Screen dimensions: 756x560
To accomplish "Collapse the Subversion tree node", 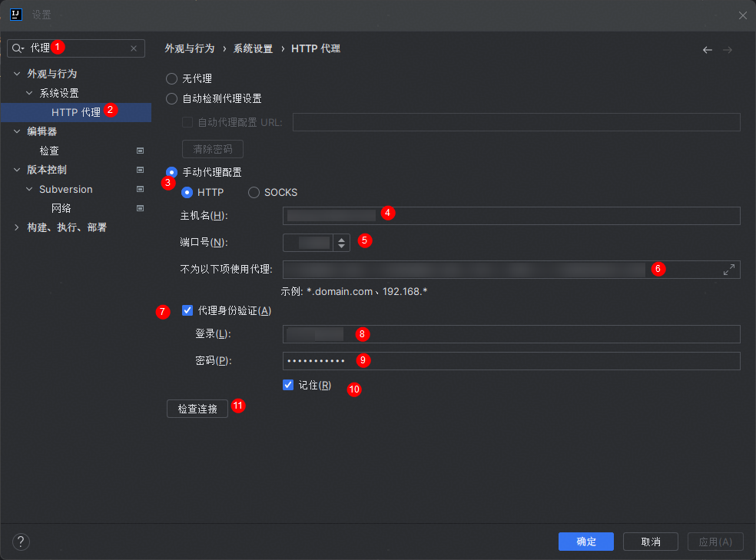I will tap(29, 189).
